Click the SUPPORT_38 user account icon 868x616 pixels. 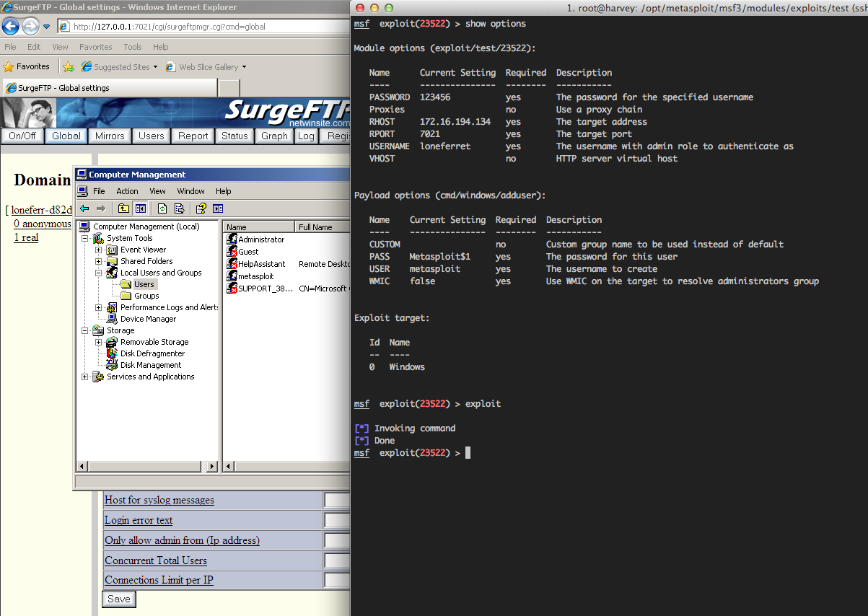(x=232, y=288)
